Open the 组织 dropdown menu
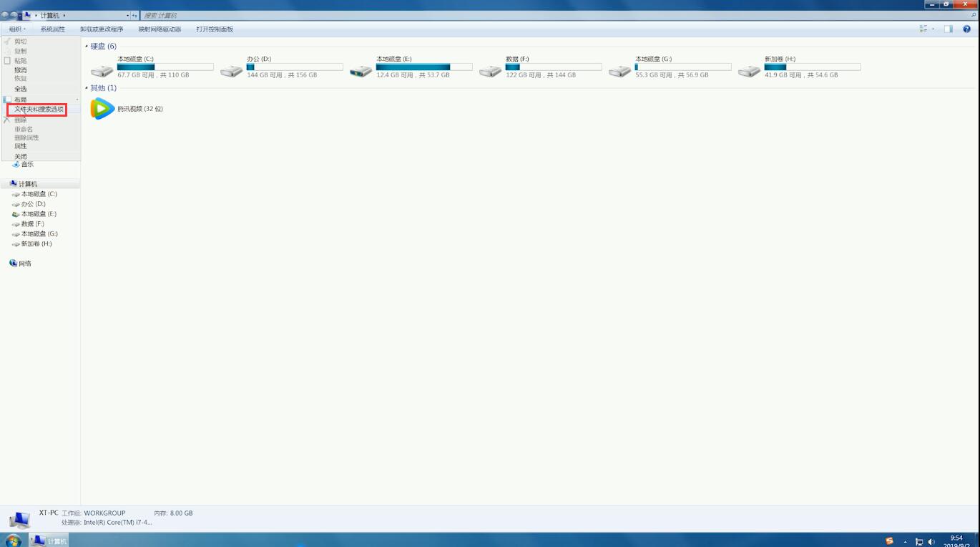Image resolution: width=980 pixels, height=547 pixels. [x=17, y=29]
